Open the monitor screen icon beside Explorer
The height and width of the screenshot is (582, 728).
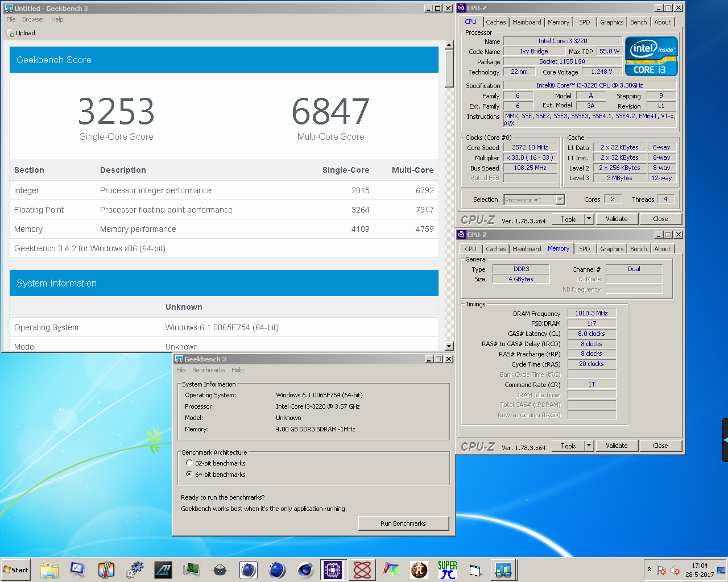pos(78,569)
